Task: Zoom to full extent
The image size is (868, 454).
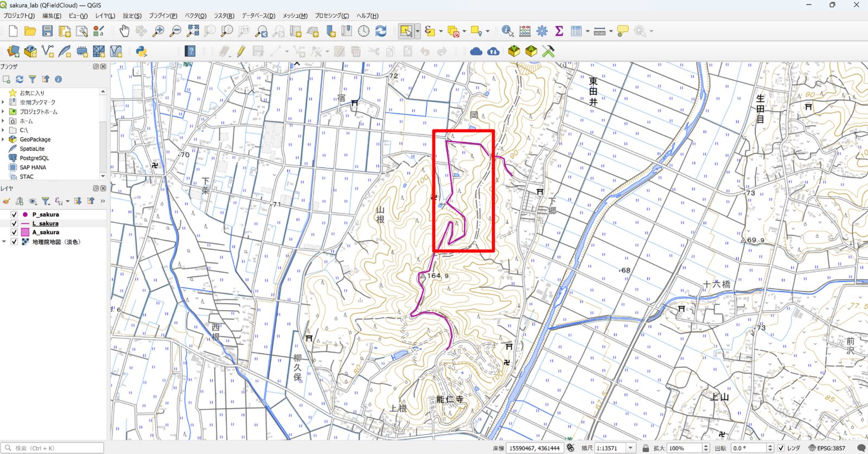Action: point(193,31)
